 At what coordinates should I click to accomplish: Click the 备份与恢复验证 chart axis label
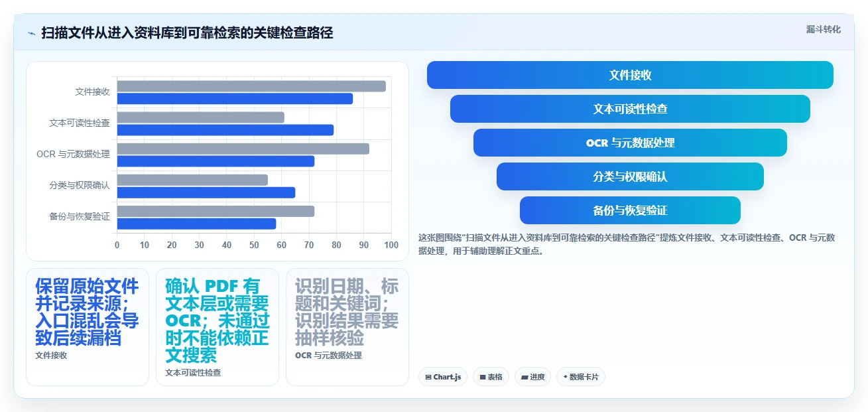[x=80, y=216]
